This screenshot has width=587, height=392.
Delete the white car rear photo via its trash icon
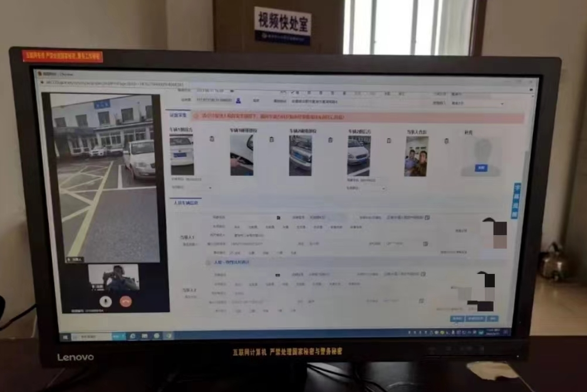coord(212,139)
